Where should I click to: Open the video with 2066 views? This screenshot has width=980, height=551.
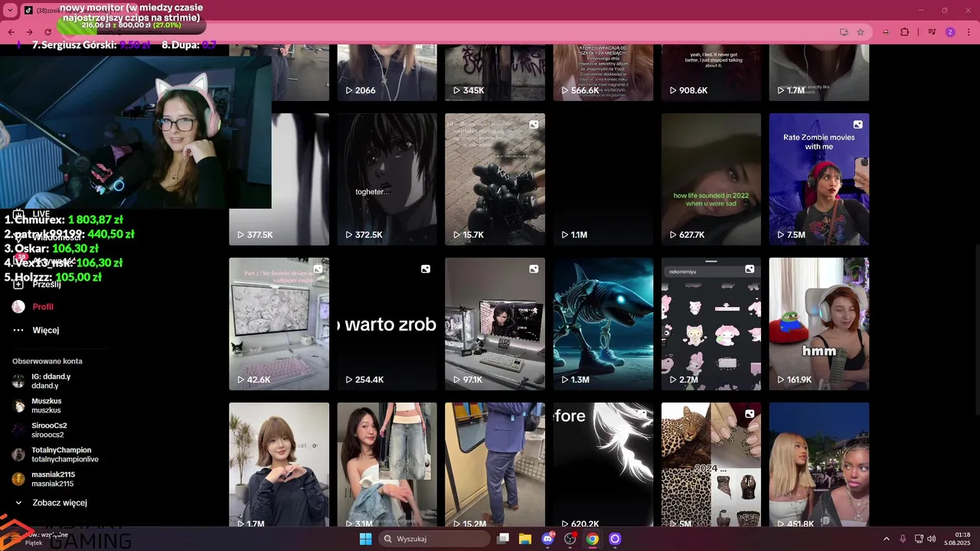point(387,73)
